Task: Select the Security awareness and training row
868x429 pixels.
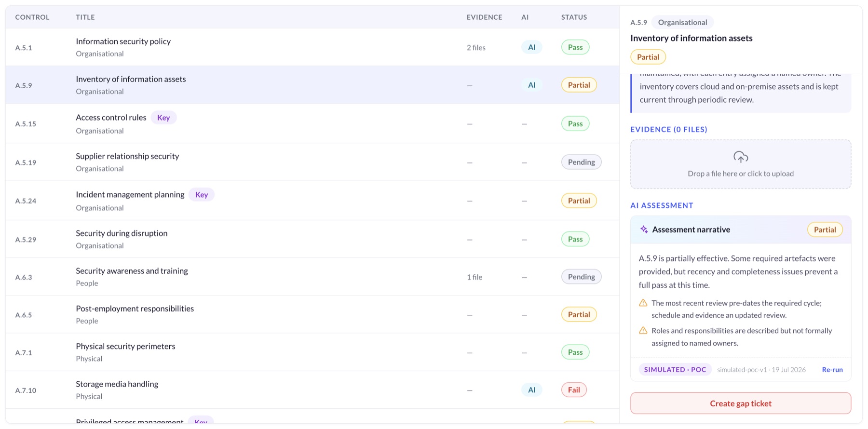Action: click(312, 277)
